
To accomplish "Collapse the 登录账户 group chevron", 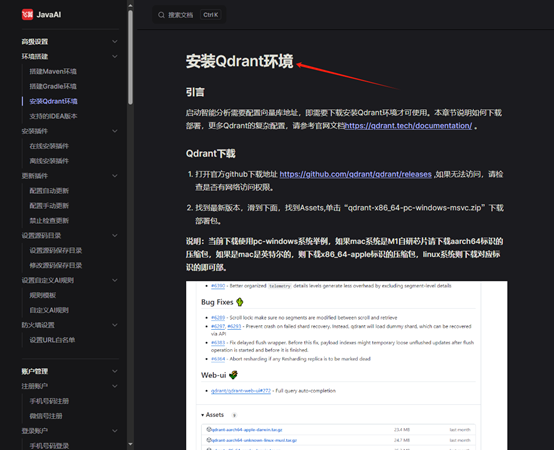I will (x=115, y=431).
